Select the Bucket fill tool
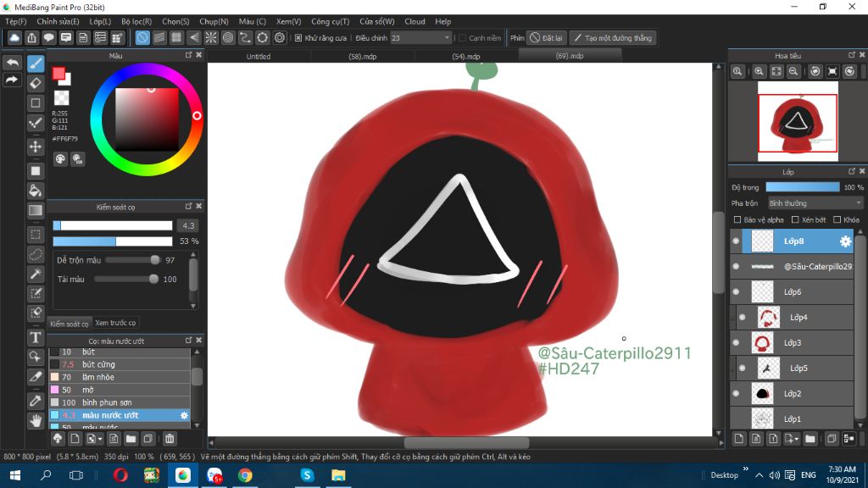 click(36, 191)
